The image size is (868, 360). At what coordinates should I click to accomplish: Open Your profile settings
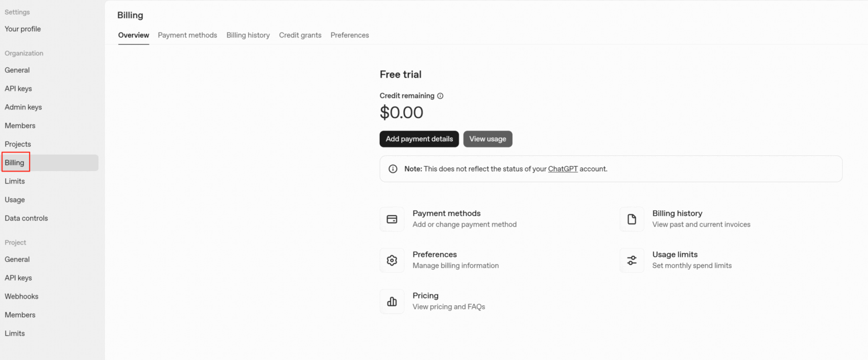point(22,28)
